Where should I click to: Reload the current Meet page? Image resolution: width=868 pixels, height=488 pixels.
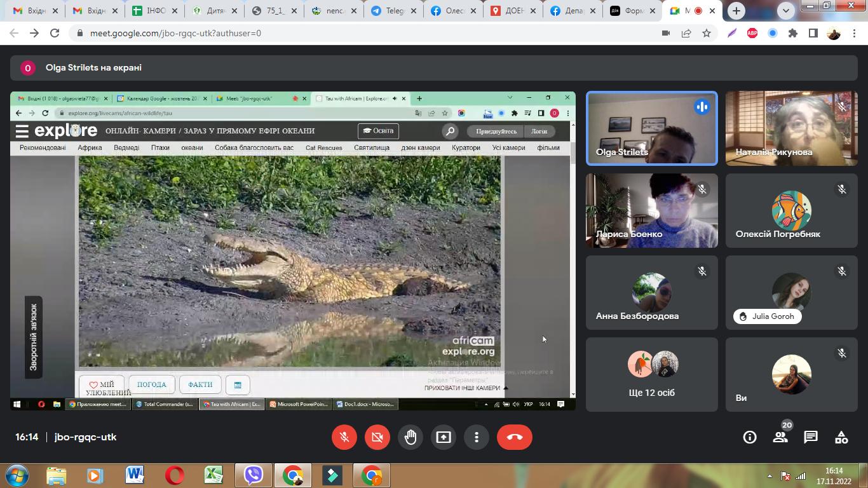[x=55, y=33]
